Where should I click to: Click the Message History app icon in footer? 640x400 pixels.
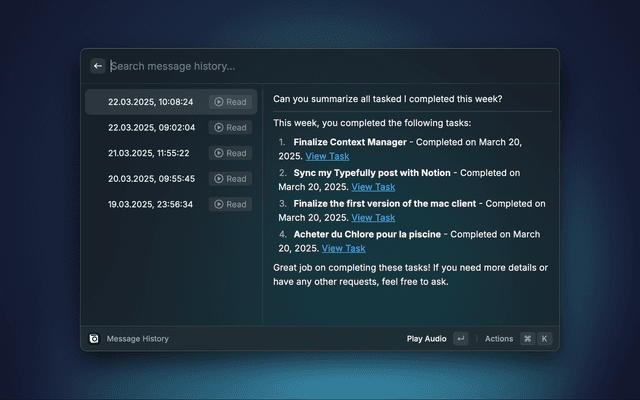tap(94, 339)
